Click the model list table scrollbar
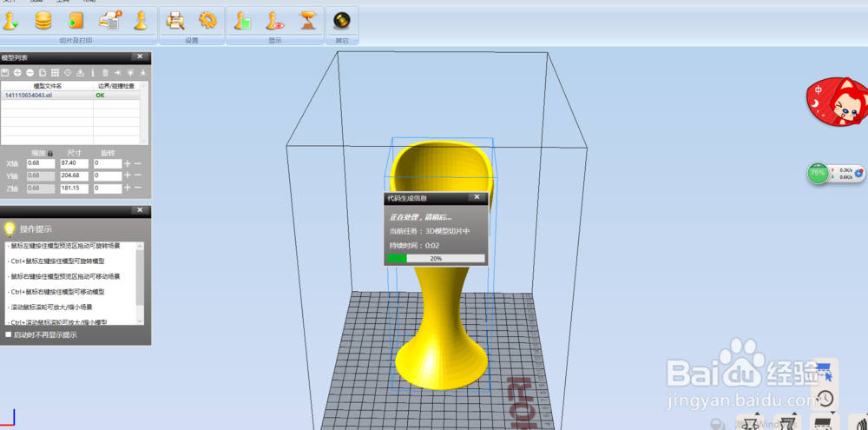Image resolution: width=868 pixels, height=430 pixels. pos(144,113)
